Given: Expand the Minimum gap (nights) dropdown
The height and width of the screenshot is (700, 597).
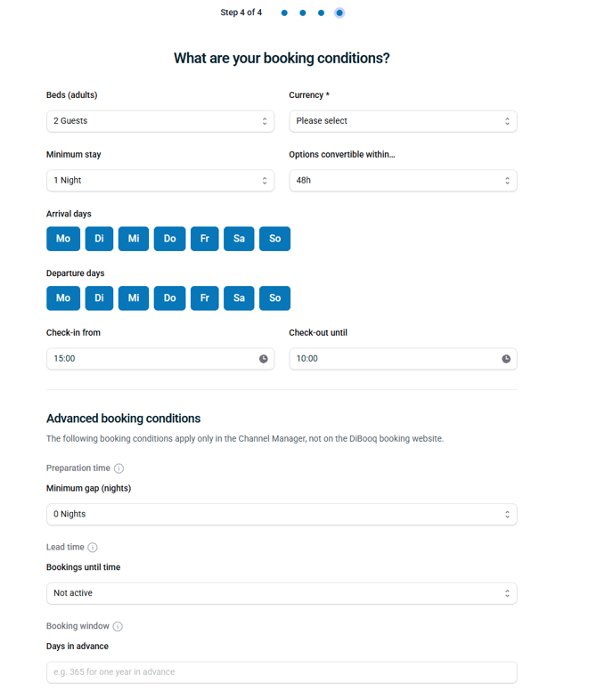Looking at the screenshot, I should pyautogui.click(x=282, y=514).
